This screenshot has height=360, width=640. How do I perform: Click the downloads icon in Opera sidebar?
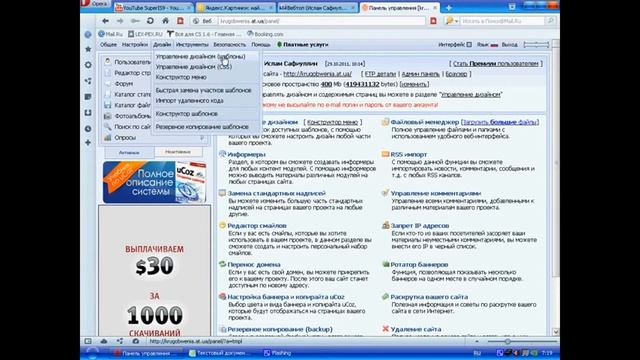pyautogui.click(x=88, y=113)
